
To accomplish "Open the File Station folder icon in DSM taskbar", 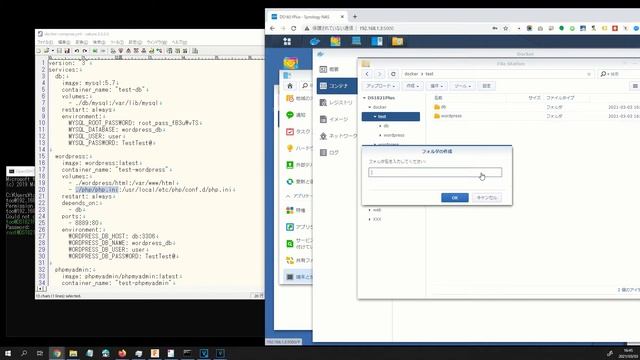I will click(397, 41).
